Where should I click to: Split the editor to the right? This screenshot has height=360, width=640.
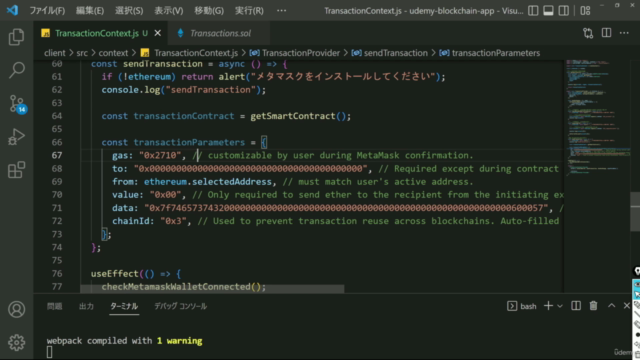pos(607,33)
